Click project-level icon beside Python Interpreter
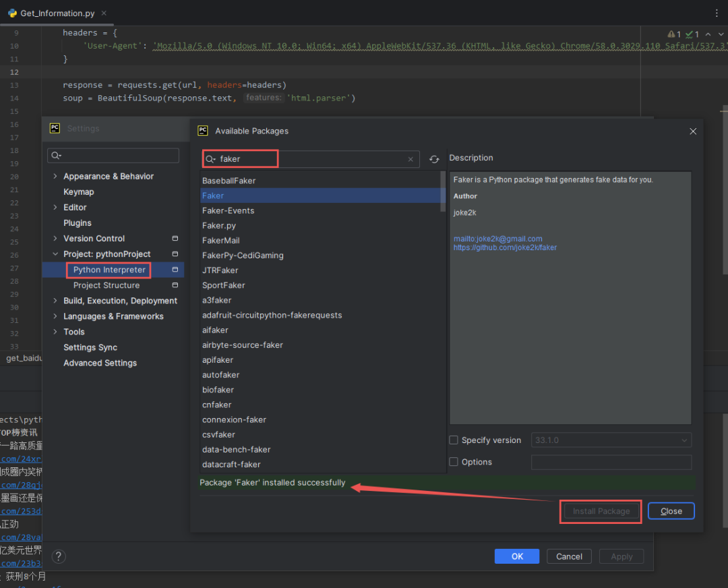This screenshot has width=728, height=588. click(175, 269)
